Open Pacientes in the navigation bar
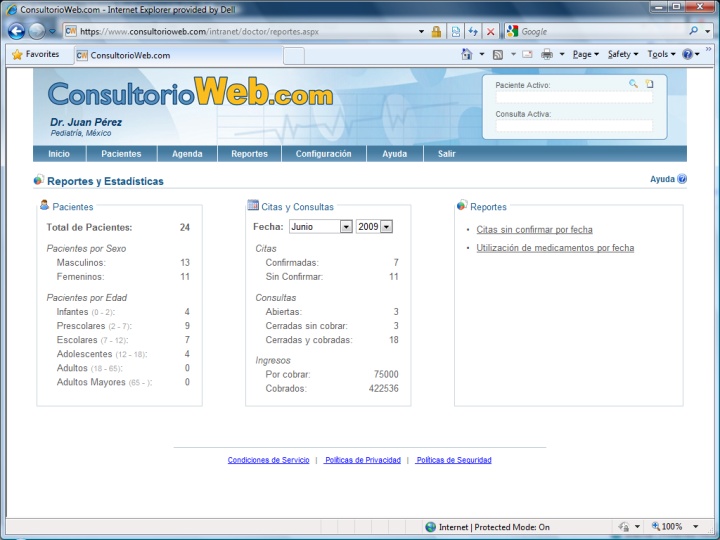This screenshot has height=540, width=720. coord(121,154)
